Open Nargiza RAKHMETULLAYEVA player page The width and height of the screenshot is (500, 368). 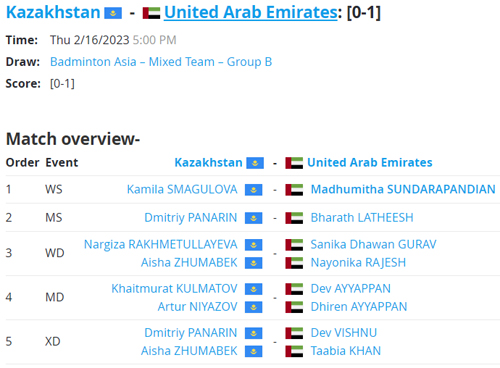(161, 244)
